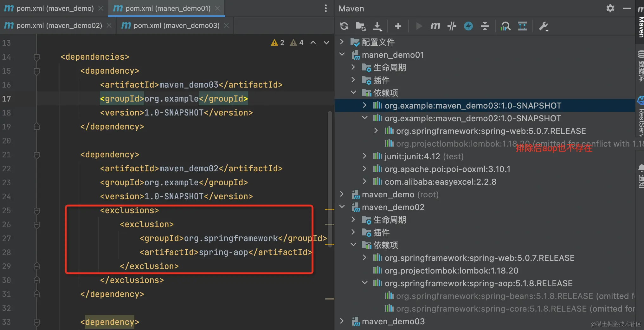Open Execute Maven Goal dialog
This screenshot has width=644, height=330.
click(435, 26)
